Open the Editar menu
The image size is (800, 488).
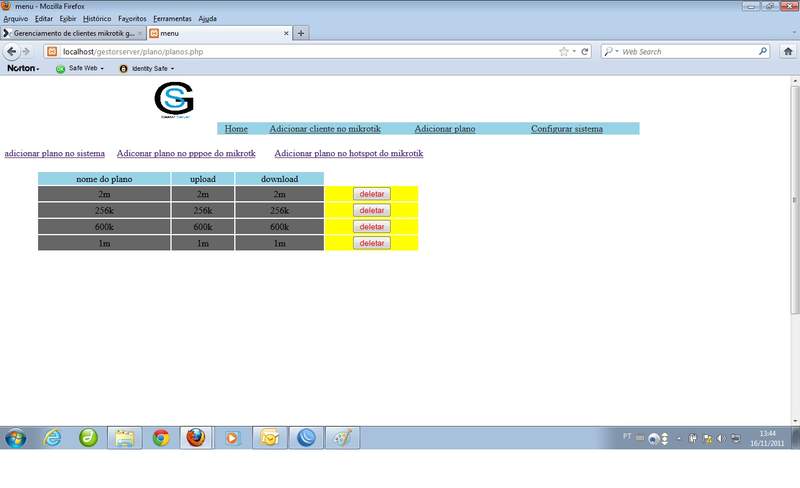tap(44, 19)
